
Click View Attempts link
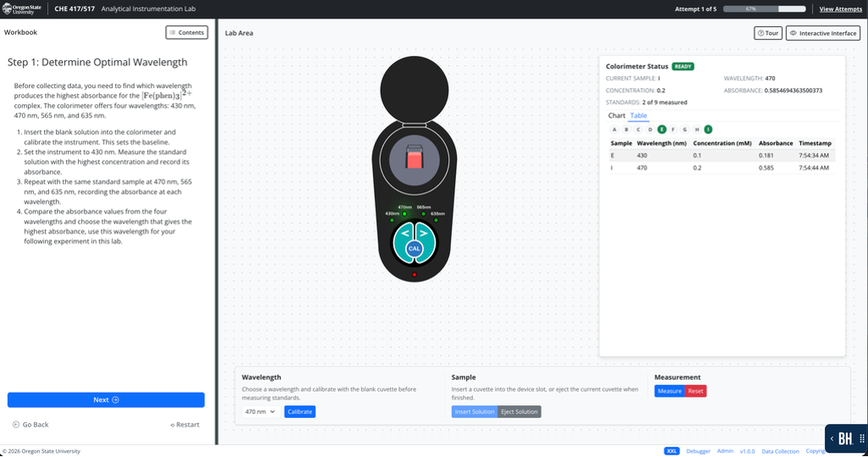coord(840,8)
